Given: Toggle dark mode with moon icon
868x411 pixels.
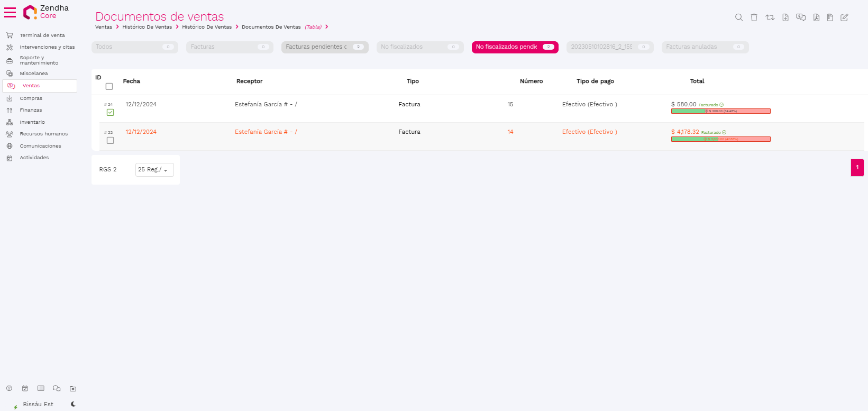Looking at the screenshot, I should pyautogui.click(x=73, y=404).
